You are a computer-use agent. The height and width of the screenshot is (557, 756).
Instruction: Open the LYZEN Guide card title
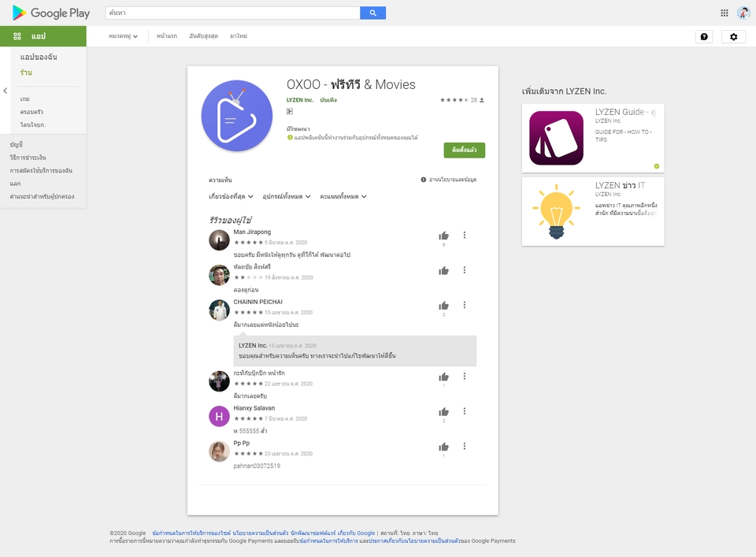[x=624, y=112]
